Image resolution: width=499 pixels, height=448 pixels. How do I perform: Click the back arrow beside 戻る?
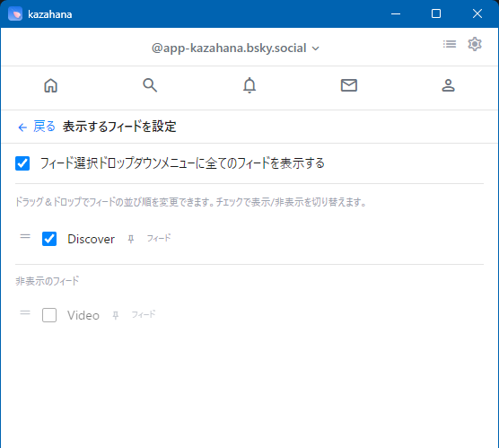coord(22,127)
